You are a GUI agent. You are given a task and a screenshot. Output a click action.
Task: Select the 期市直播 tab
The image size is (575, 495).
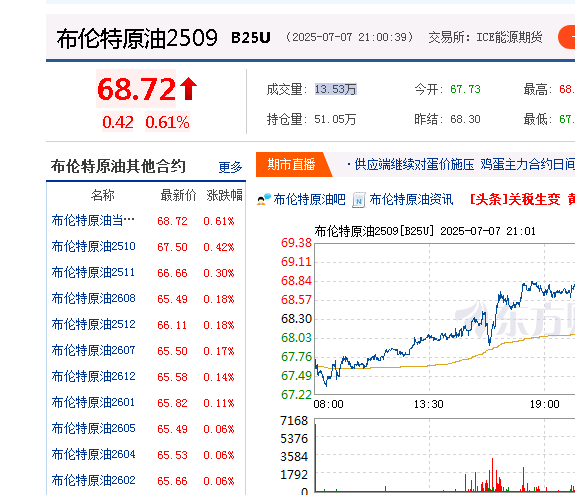click(x=292, y=164)
